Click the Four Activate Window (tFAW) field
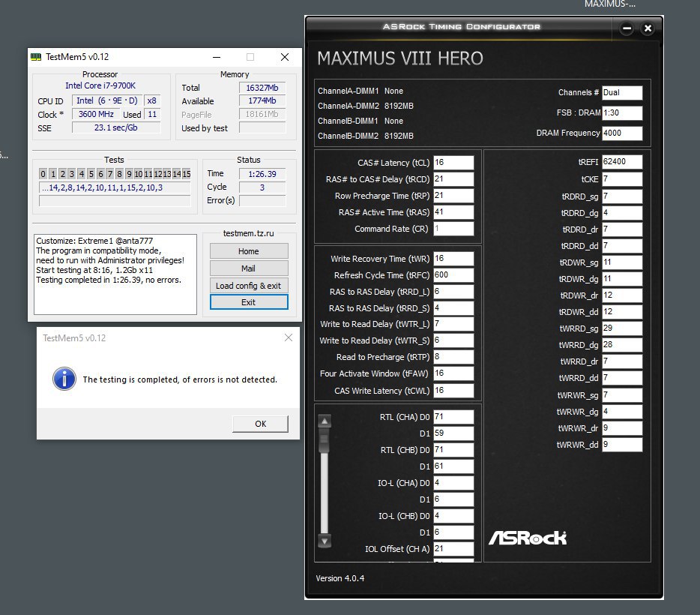The width and height of the screenshot is (700, 615). 453,373
